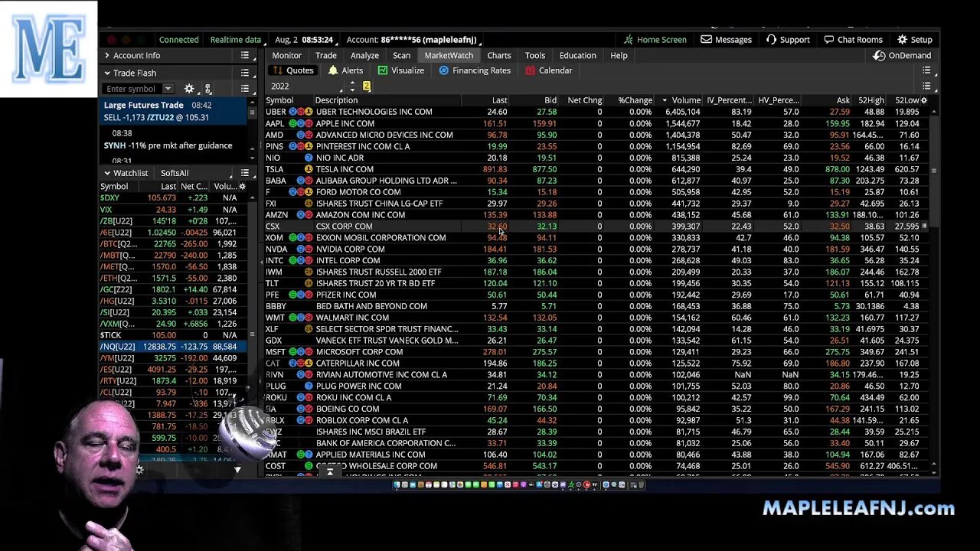Screen dimensions: 980x551
Task: Open list menu icon below OnDemand
Action: [926, 70]
